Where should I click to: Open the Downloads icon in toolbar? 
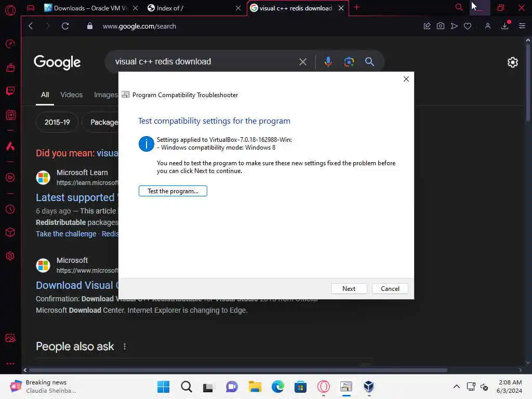click(505, 26)
